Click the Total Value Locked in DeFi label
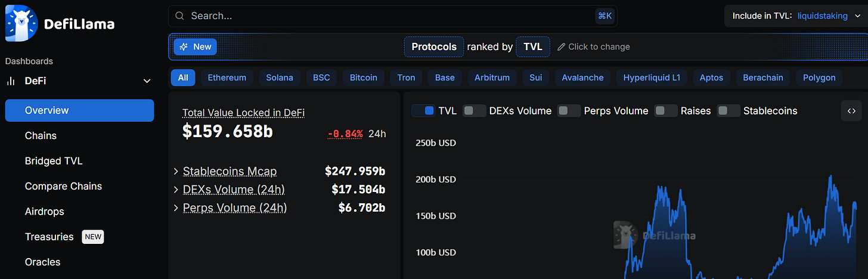Image resolution: width=868 pixels, height=279 pixels. [x=244, y=113]
